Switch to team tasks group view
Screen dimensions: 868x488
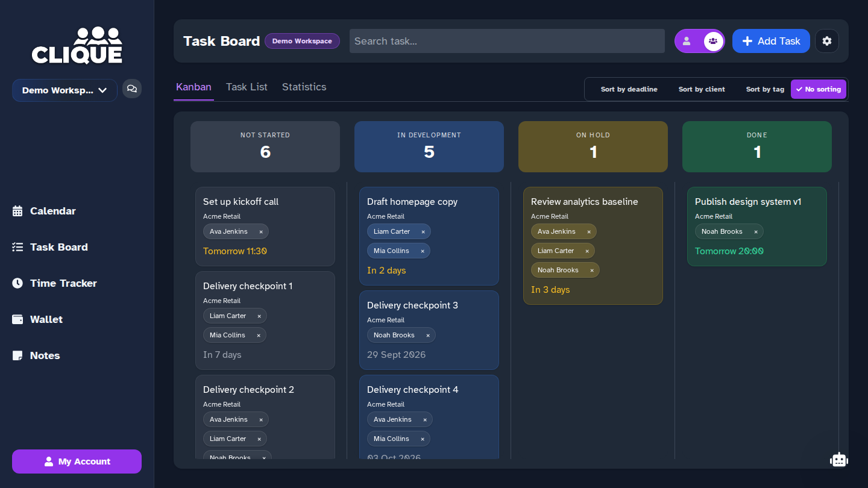[x=713, y=41]
